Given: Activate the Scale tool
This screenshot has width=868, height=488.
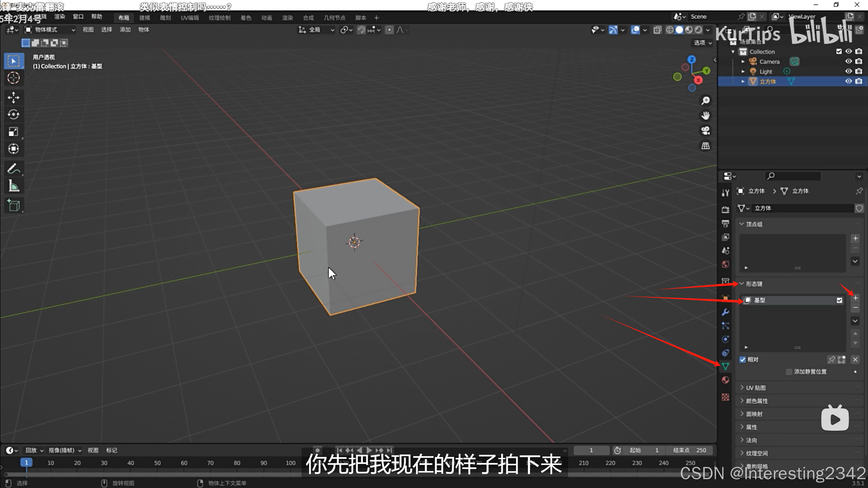Looking at the screenshot, I should (x=14, y=132).
